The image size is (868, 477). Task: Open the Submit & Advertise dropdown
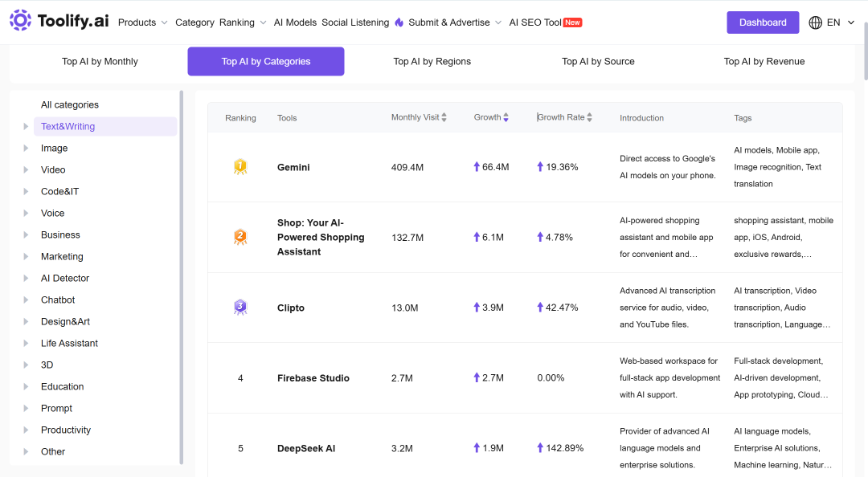pyautogui.click(x=454, y=22)
